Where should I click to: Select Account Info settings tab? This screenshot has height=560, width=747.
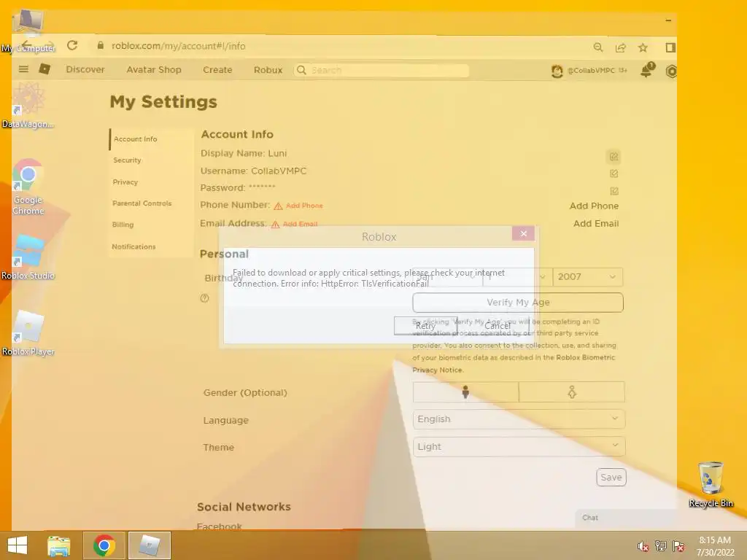151,139
